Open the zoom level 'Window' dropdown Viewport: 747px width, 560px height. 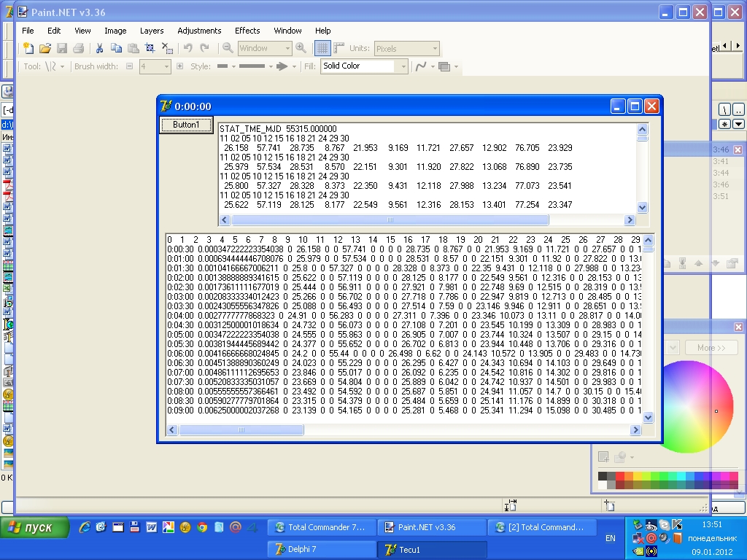[287, 48]
